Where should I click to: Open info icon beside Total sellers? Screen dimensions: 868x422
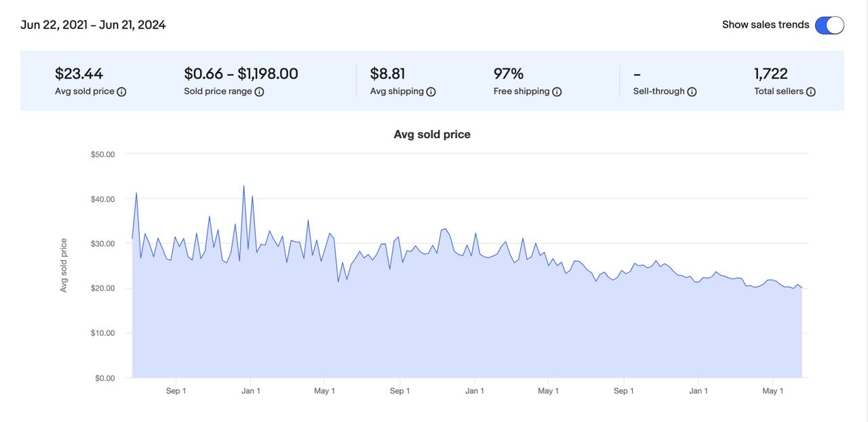pos(810,92)
